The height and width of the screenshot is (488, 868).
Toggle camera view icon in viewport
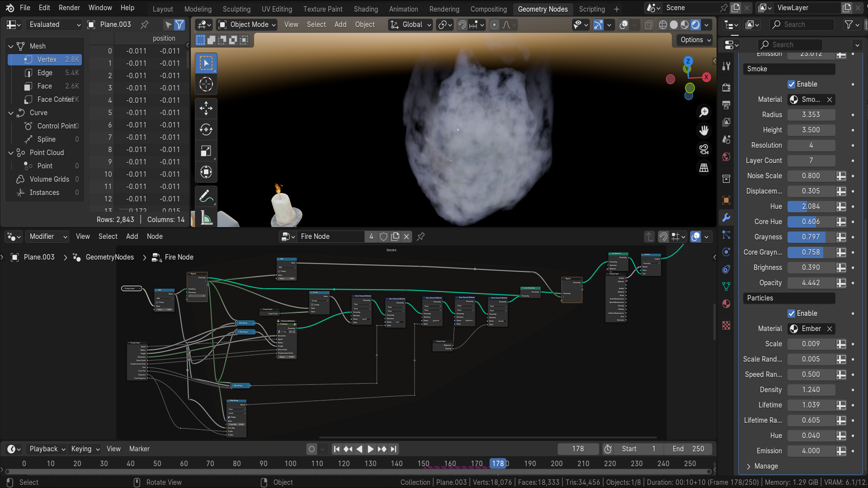(x=704, y=149)
